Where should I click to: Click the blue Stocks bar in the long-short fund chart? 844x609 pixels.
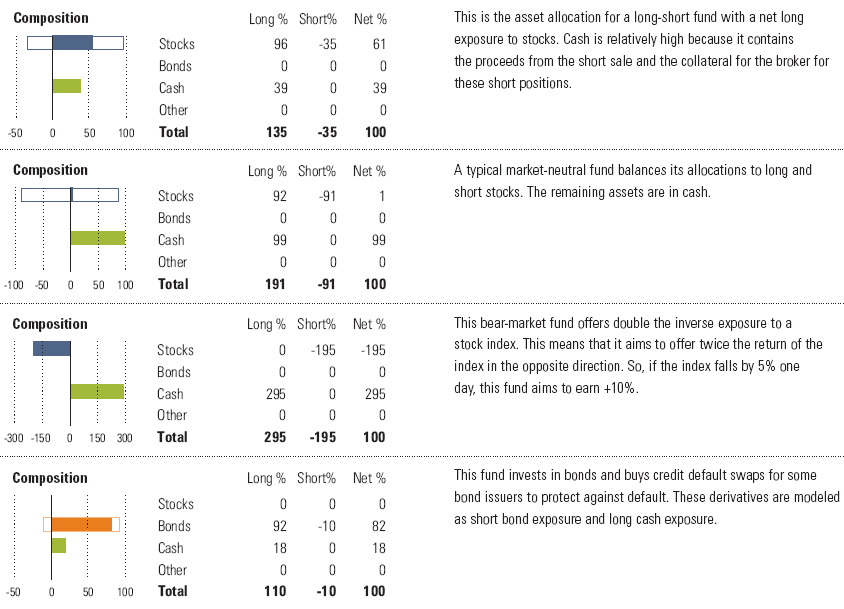click(72, 43)
